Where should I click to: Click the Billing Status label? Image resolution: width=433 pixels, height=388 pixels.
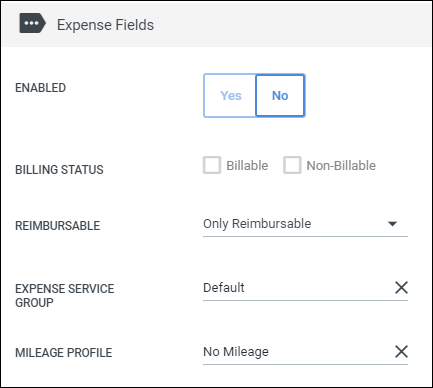(x=59, y=170)
